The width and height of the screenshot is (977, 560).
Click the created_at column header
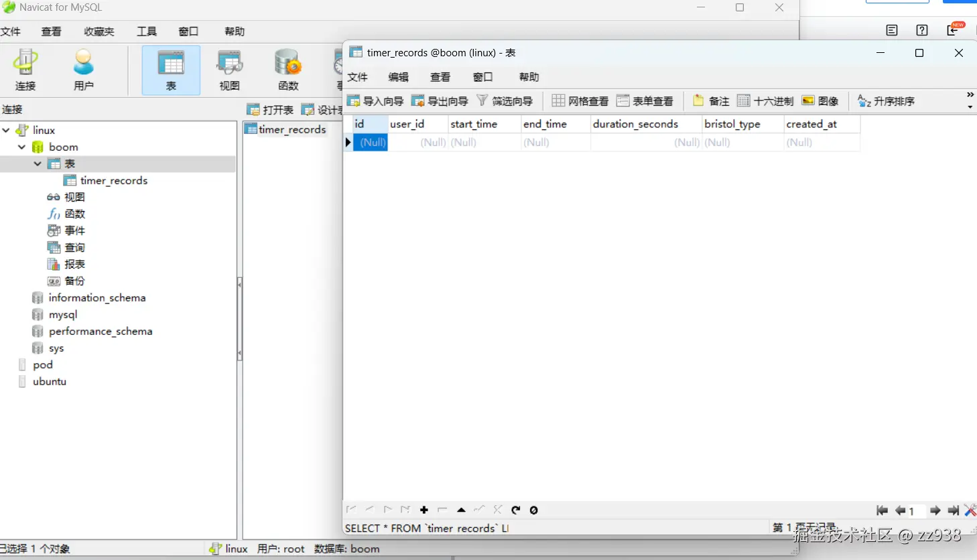(822, 124)
